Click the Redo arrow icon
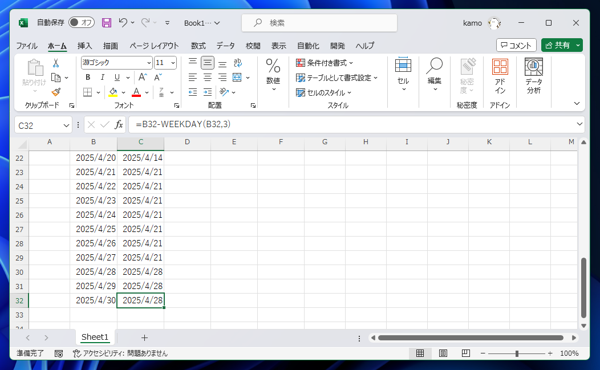The image size is (600, 370). pos(145,23)
